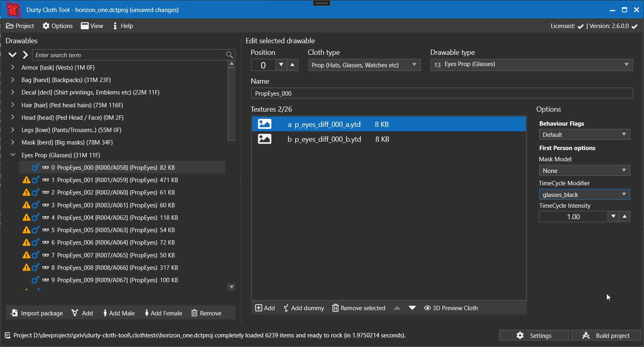Open Settings from the bottom bar
The image size is (644, 347).
click(534, 335)
